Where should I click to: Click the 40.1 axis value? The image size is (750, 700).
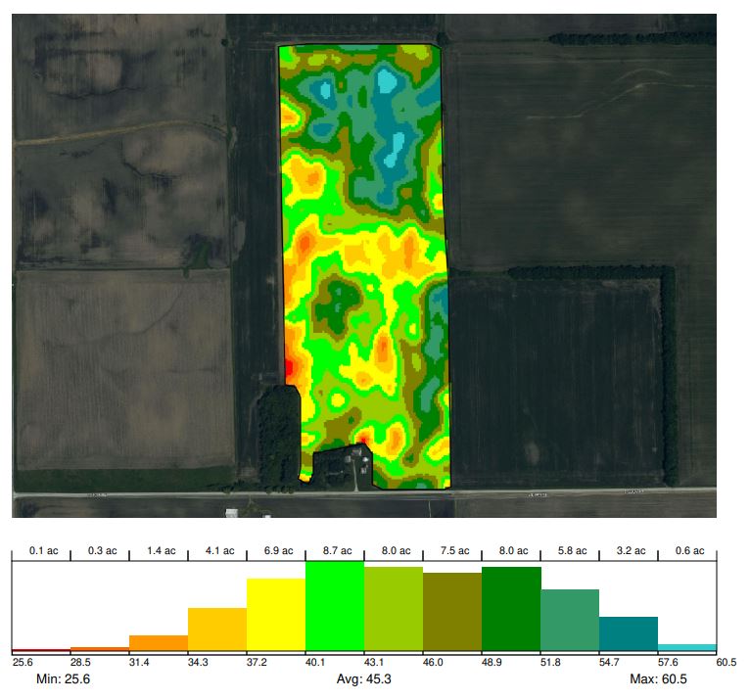pyautogui.click(x=315, y=662)
